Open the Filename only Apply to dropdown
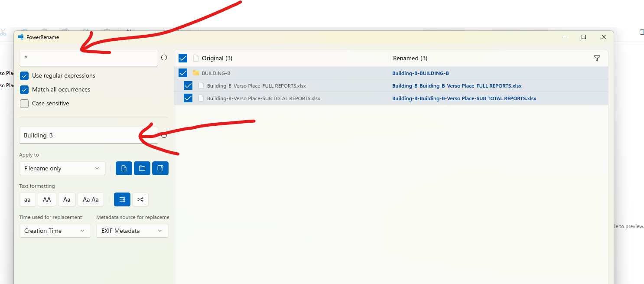 62,168
